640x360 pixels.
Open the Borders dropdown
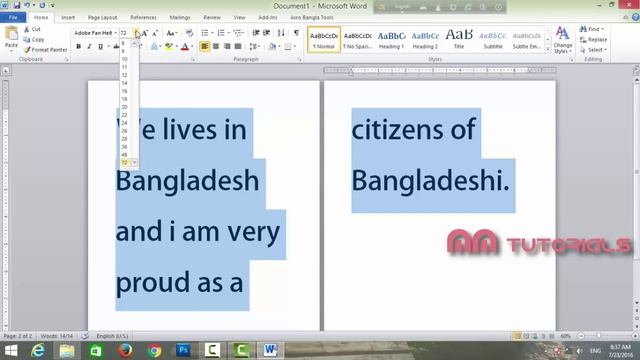coord(295,47)
